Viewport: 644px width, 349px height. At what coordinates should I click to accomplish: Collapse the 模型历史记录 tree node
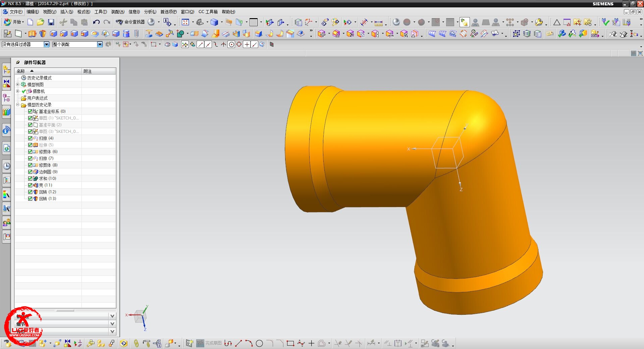click(x=18, y=104)
